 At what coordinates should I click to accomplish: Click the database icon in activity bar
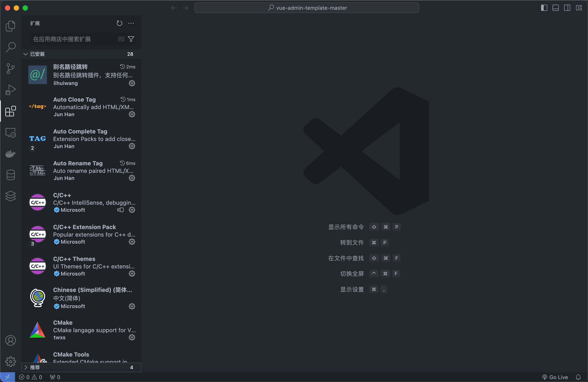(10, 175)
